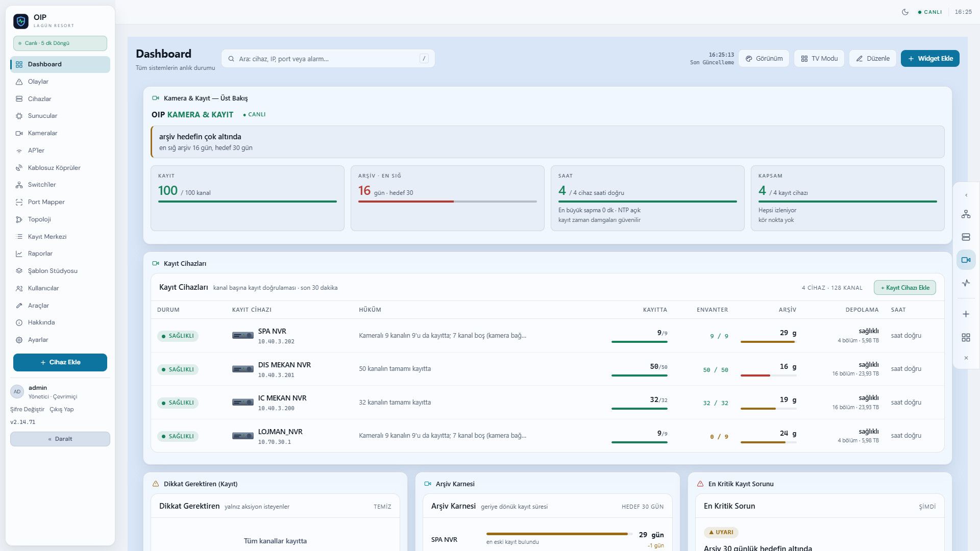Open the server icon in right rail
980x551 pixels.
(966, 237)
